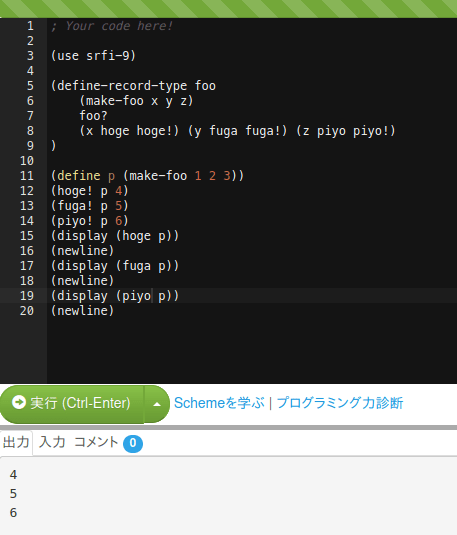The image size is (457, 535).
Task: Click the empty editor area below the code
Action: click(252, 350)
